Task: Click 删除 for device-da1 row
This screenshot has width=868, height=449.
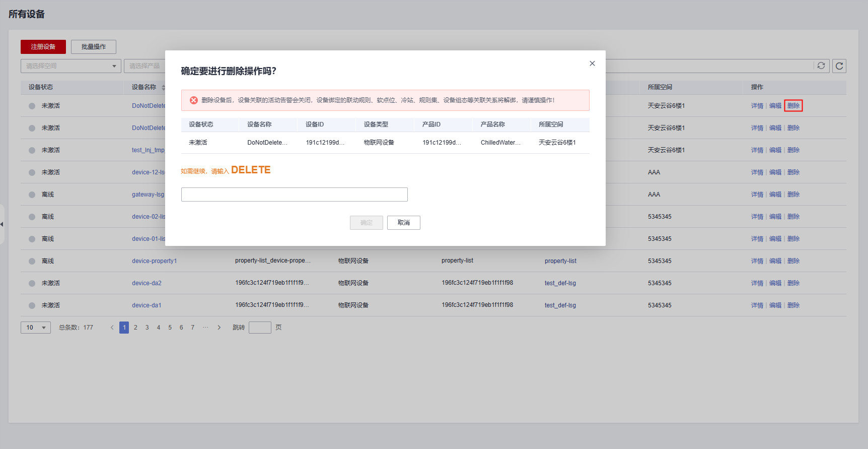Action: [x=793, y=305]
